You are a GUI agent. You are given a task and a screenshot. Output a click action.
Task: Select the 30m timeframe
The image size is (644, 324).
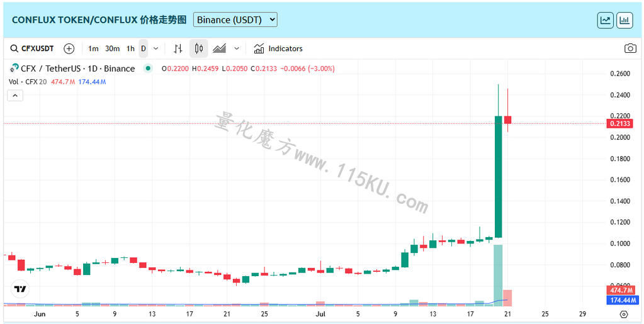coord(112,48)
